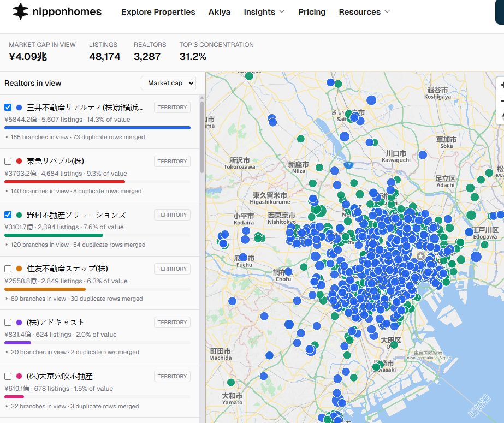This screenshot has height=423, width=504.
Task: Click the 48,174 listings value
Action: (104, 57)
